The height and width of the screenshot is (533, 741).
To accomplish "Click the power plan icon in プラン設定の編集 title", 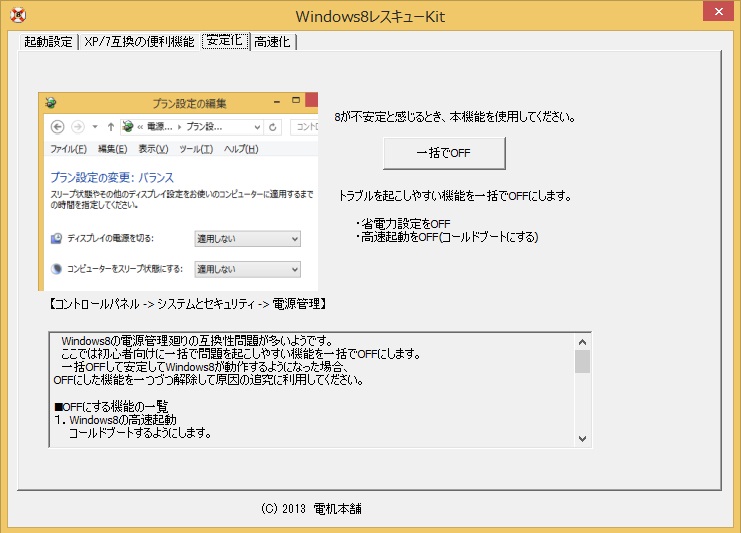I will tap(51, 102).
